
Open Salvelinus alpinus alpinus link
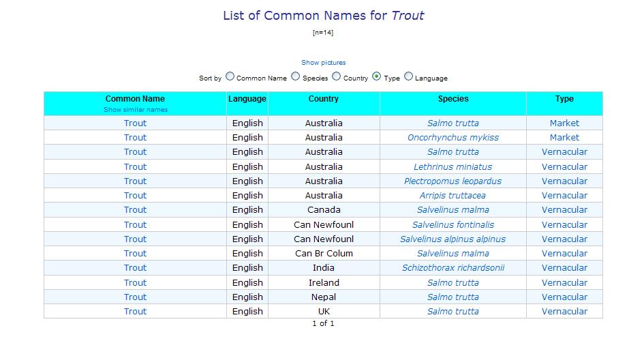point(453,239)
